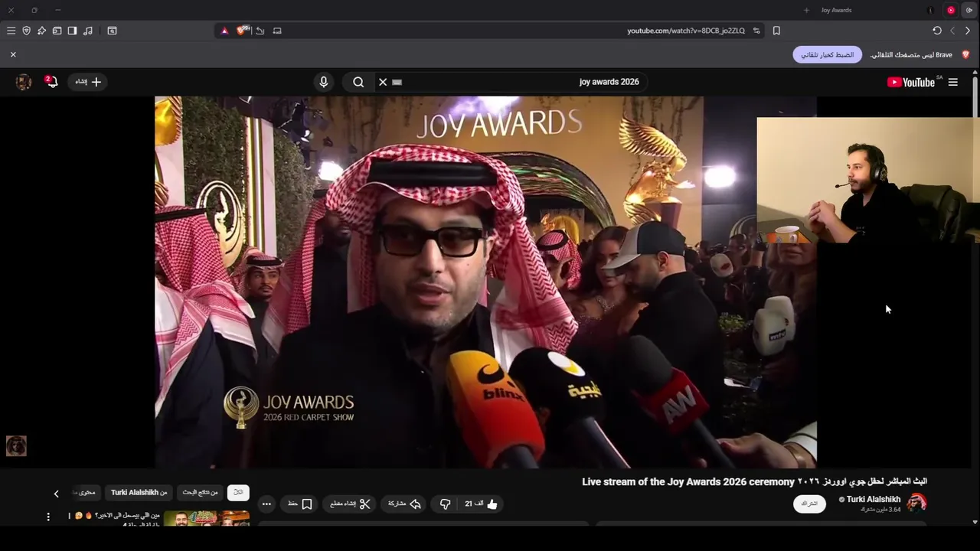Click the Turki Alalshikh channel avatar
The width and height of the screenshot is (980, 551).
(x=917, y=503)
